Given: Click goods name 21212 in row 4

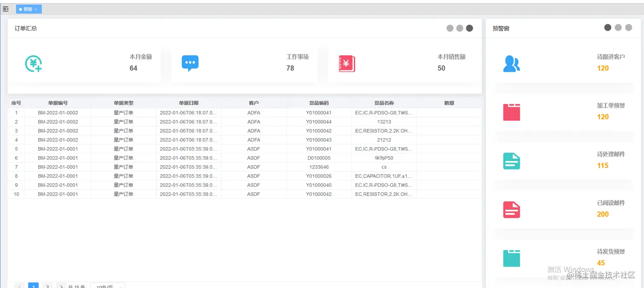Looking at the screenshot, I should pyautogui.click(x=384, y=140).
